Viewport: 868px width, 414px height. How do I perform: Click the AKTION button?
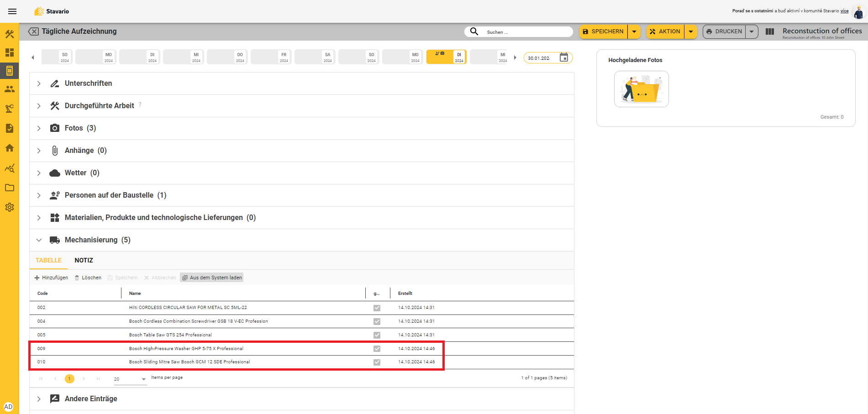click(x=665, y=31)
